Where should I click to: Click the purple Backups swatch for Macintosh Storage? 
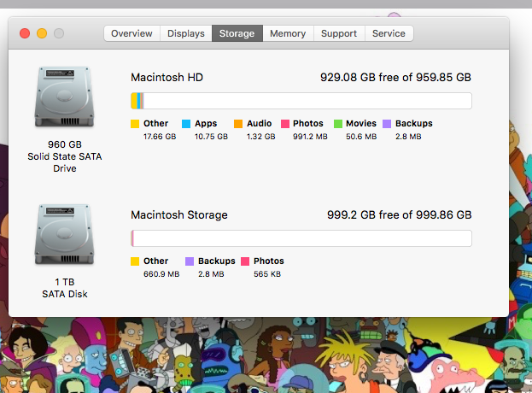(x=190, y=261)
